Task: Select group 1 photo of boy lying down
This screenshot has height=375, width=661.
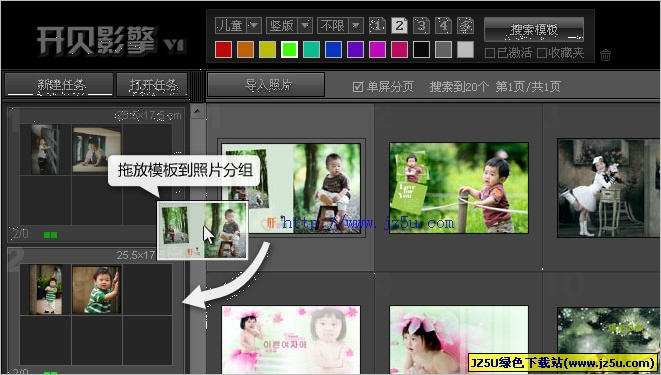Action: (x=97, y=150)
